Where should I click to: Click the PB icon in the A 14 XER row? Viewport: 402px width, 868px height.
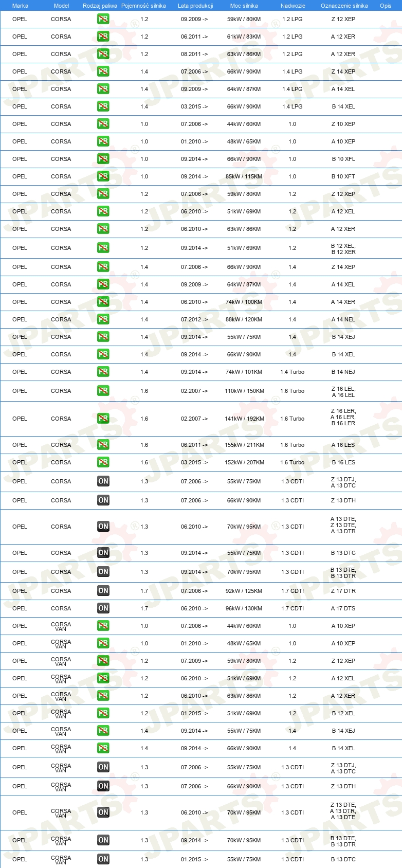103,302
